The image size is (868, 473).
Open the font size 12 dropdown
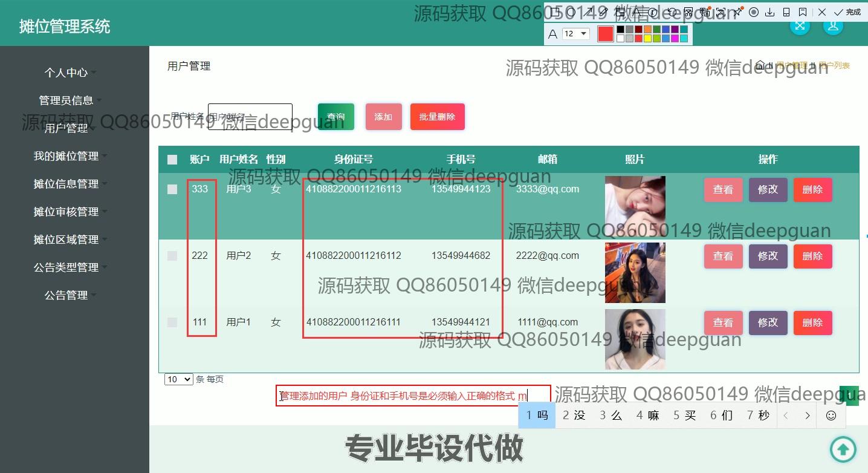click(x=575, y=34)
